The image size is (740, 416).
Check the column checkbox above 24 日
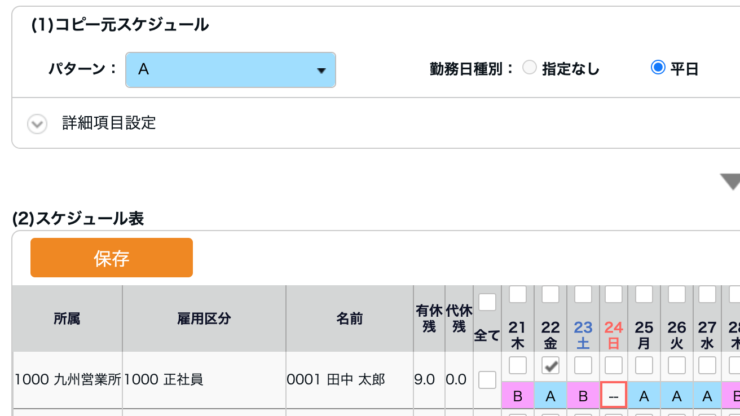pos(614,294)
